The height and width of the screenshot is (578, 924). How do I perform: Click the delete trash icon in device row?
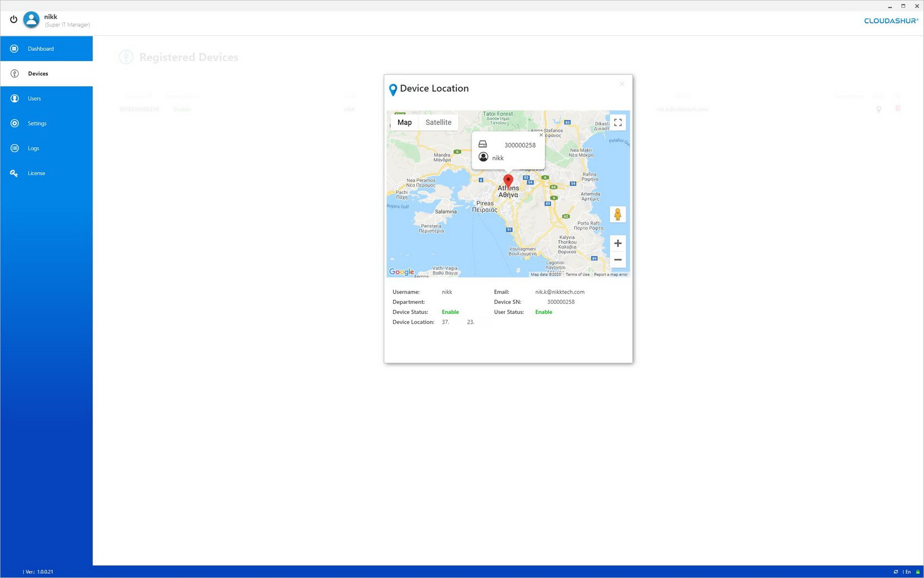tap(898, 109)
